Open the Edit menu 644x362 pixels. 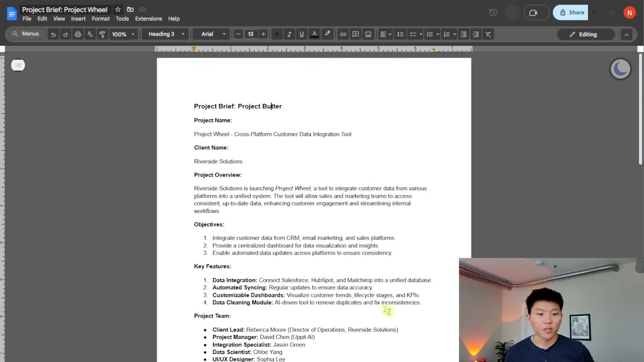pos(42,19)
